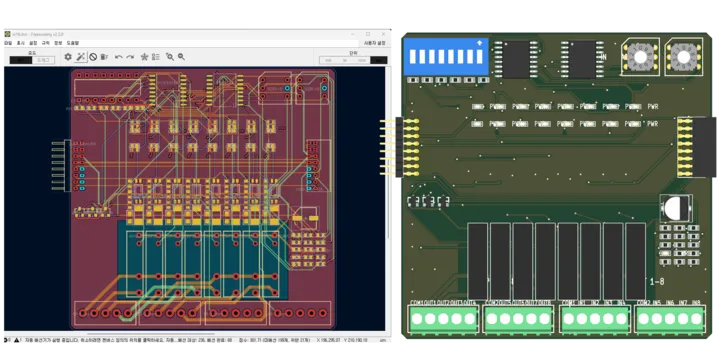Screen dimensions: 720x360
Task: Click the warning triangle in the status bar
Action: [x=17, y=340]
